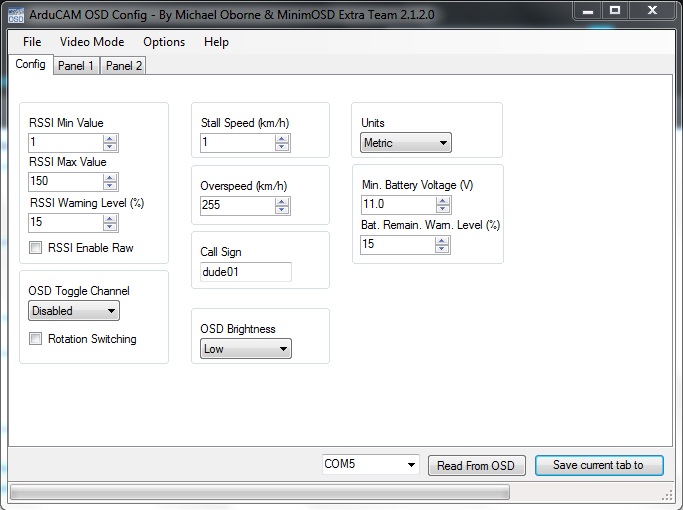Minimize the ArduCAM OSD Config window

click(588, 10)
